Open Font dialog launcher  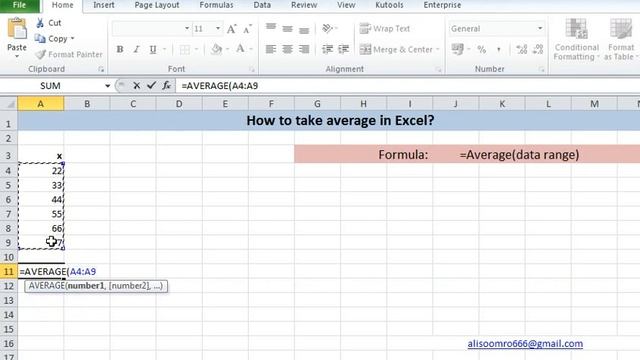point(252,69)
